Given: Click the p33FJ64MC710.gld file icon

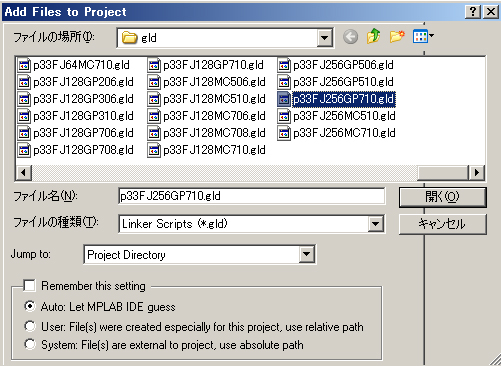Looking at the screenshot, I should (x=24, y=65).
